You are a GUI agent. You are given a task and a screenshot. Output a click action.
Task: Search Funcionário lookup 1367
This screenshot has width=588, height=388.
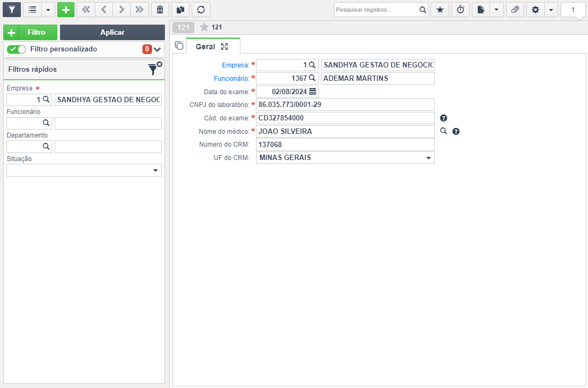click(x=312, y=78)
